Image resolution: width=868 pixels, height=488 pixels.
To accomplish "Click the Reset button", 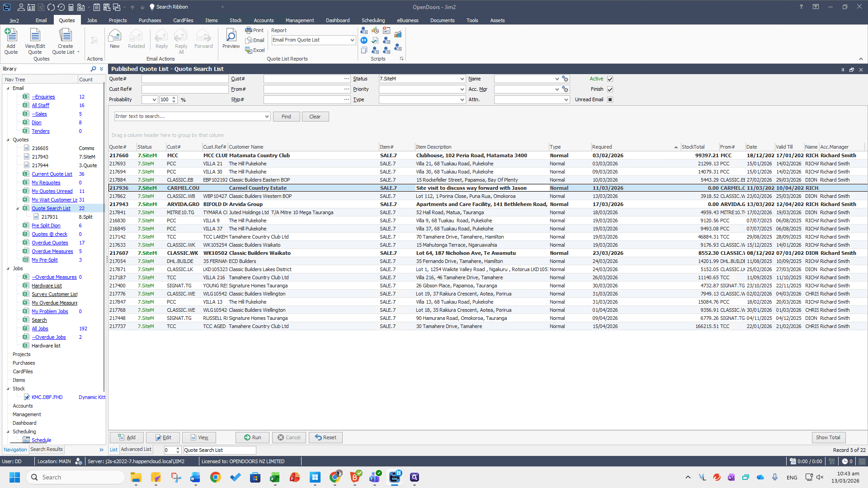I will coord(325,437).
